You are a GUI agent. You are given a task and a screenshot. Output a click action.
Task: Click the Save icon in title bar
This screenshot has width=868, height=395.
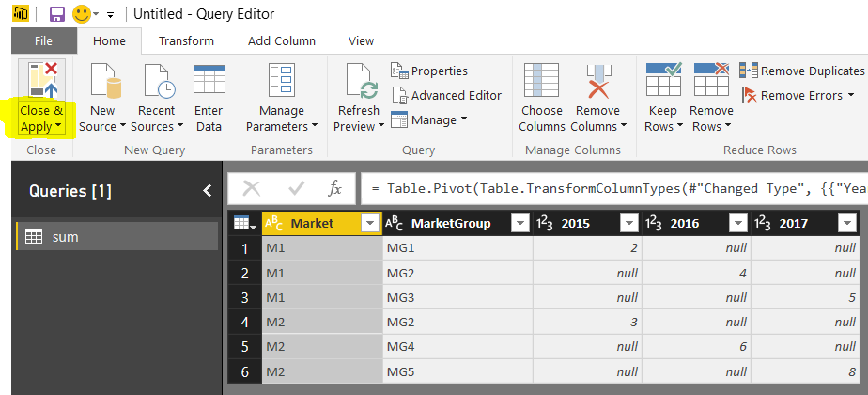point(57,14)
